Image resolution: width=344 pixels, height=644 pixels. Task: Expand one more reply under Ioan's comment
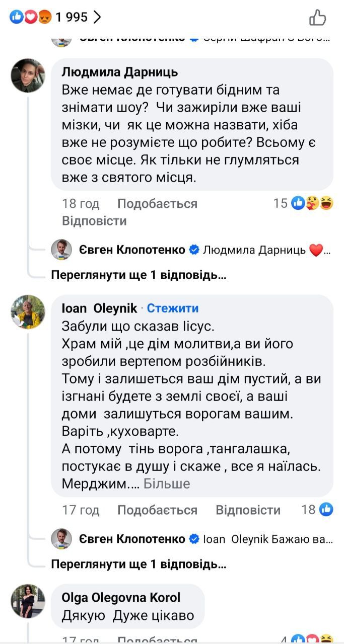[x=139, y=565]
